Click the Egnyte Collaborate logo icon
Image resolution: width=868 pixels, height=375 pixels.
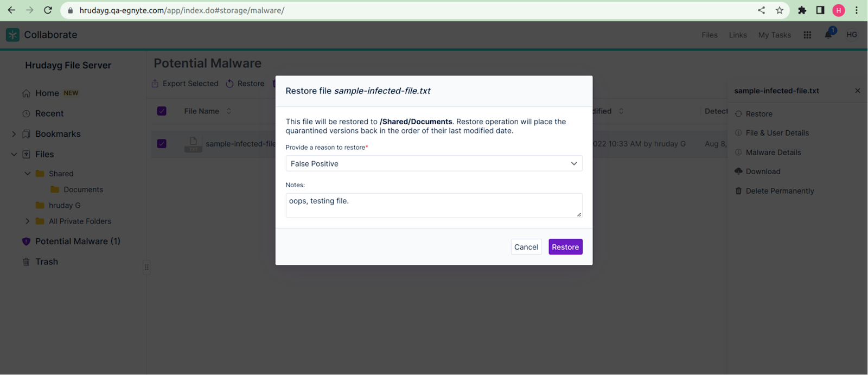coord(12,35)
